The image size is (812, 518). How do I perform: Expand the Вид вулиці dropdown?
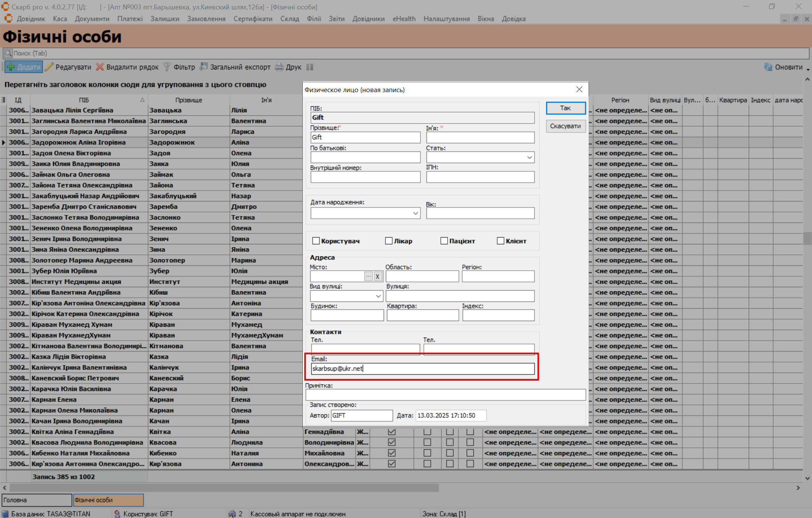coord(378,296)
